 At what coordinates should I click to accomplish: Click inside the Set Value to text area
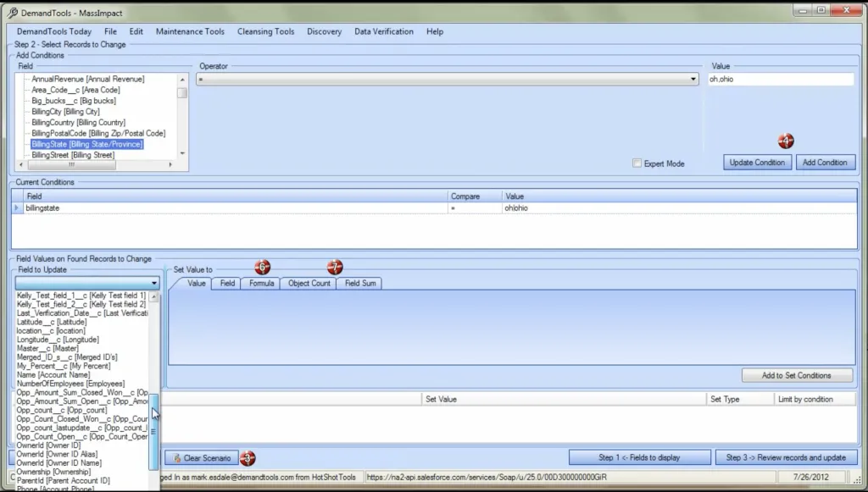[511, 327]
